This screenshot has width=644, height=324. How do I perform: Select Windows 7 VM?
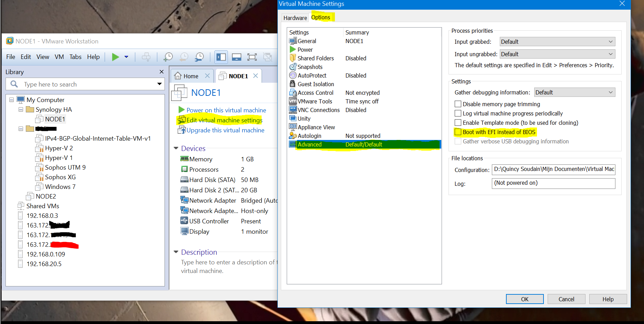[x=60, y=187]
